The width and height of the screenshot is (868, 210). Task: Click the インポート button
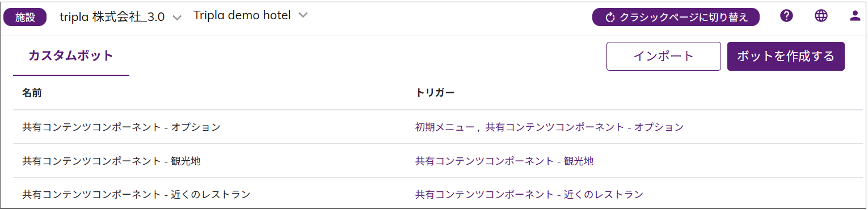pos(664,56)
